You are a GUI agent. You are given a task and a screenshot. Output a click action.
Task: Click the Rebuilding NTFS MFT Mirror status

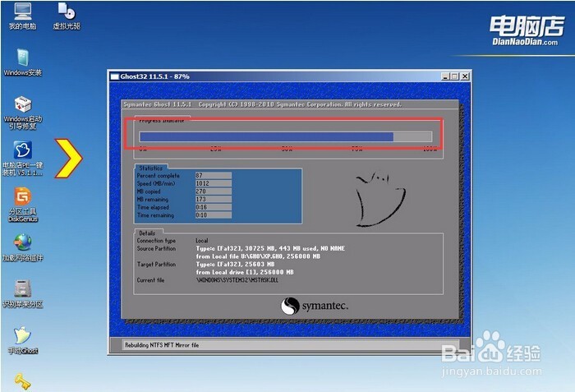[162, 345]
